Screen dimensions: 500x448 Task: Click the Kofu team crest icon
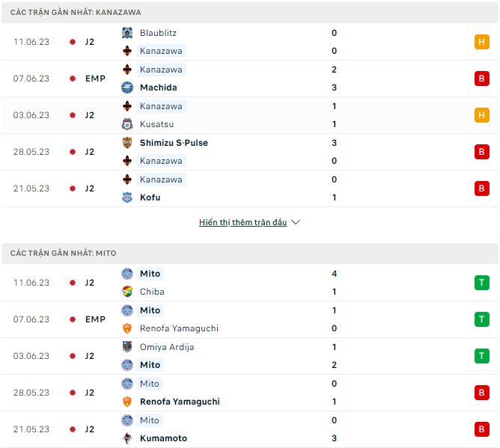click(x=127, y=197)
